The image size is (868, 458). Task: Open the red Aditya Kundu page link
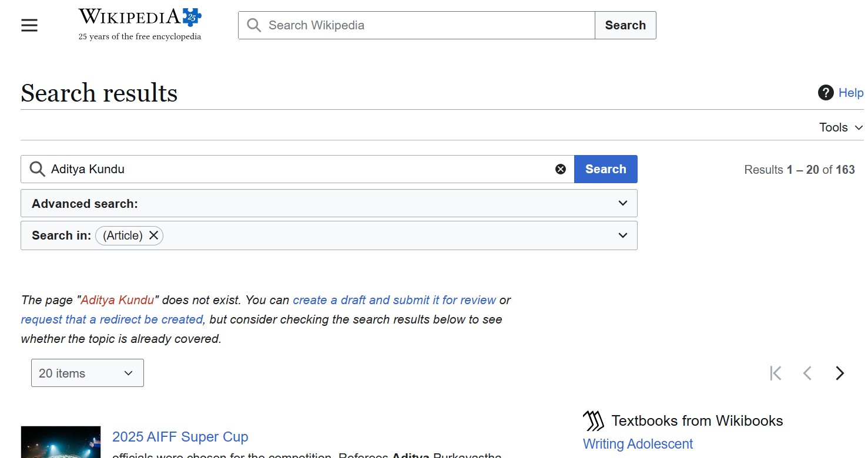118,300
